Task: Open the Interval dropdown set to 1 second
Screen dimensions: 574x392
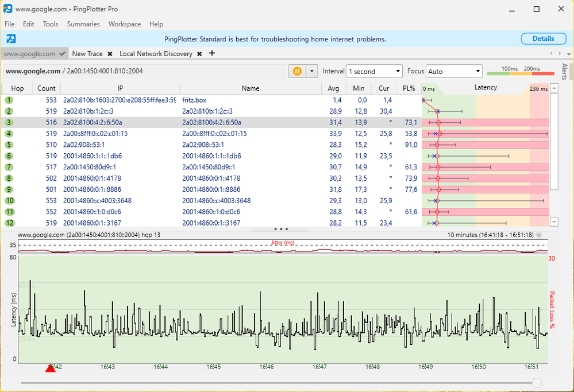Action: click(374, 71)
